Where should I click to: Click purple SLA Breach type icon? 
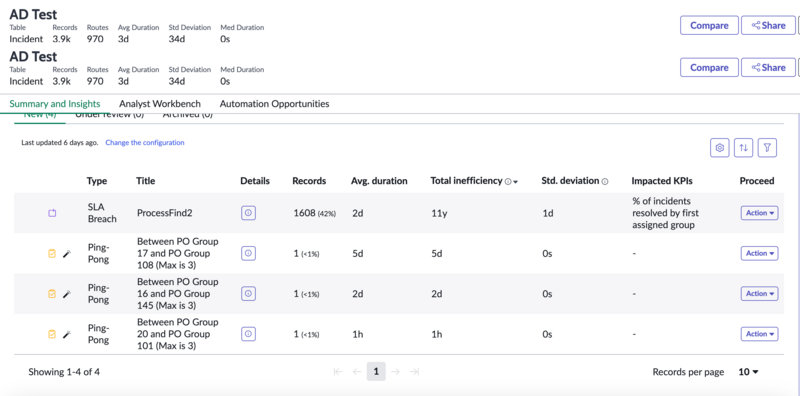pos(52,213)
